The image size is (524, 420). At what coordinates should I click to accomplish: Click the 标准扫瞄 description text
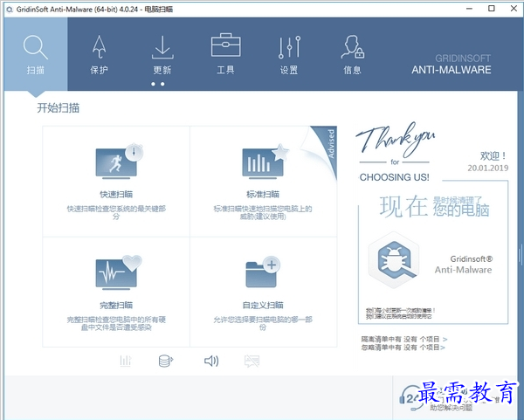pos(263,212)
